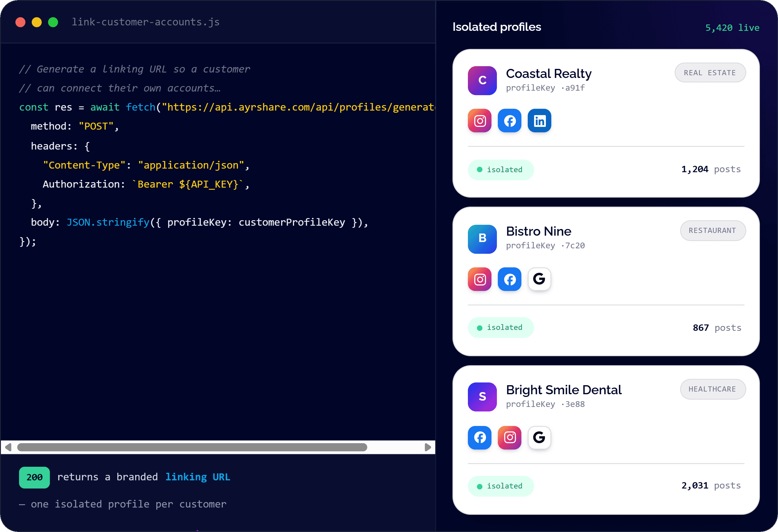The width and height of the screenshot is (778, 532).
Task: Click the fetch URL string in code
Action: (298, 107)
